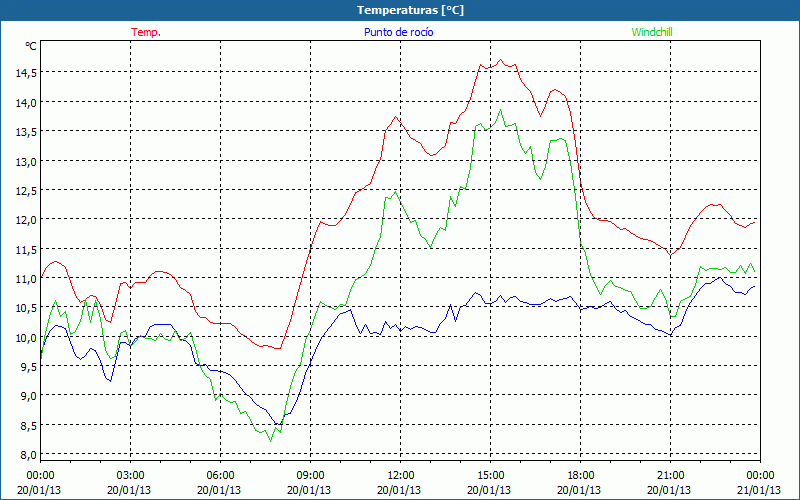Click the '00:00' label above 21/01/13
Viewport: 800px width, 500px height.
(x=761, y=476)
